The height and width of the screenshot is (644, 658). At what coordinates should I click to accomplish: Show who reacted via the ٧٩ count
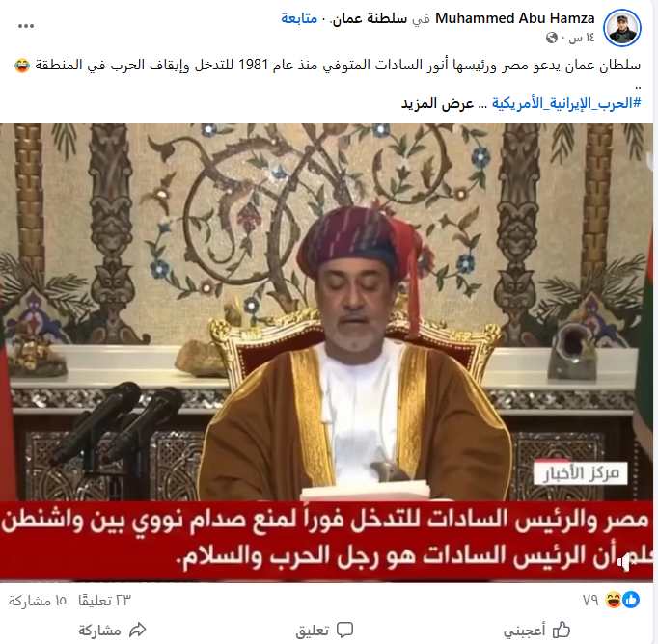click(590, 601)
